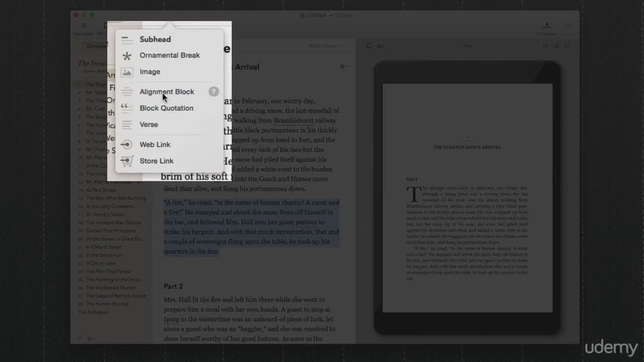Open the word count dropdown

click(x=326, y=46)
